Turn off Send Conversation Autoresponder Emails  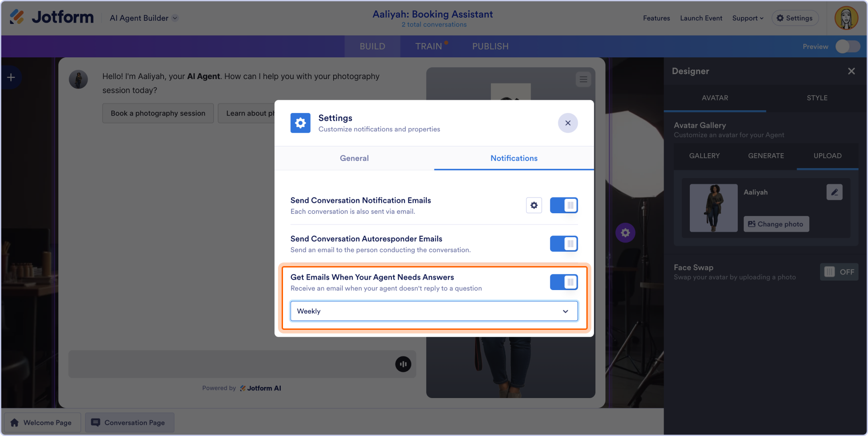pos(564,244)
